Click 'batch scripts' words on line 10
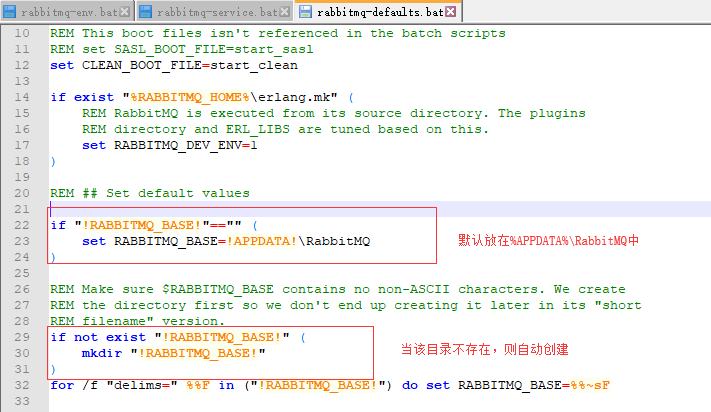Screen dimensions: 711x412 click(453, 34)
